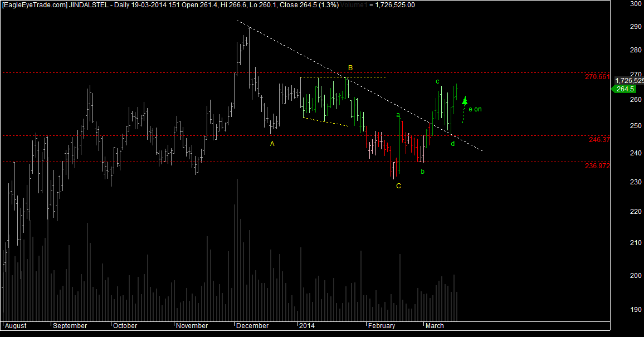Select the yellow wave label C
Image resolution: width=644 pixels, height=337 pixels.
398,186
